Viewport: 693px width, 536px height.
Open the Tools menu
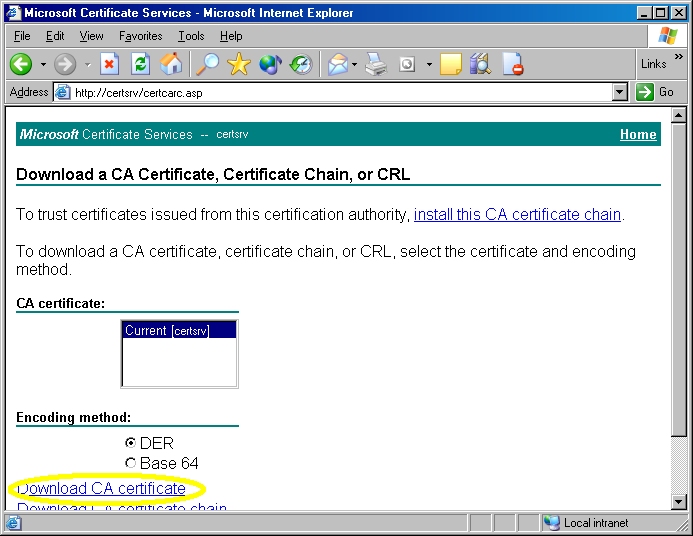pyautogui.click(x=191, y=36)
